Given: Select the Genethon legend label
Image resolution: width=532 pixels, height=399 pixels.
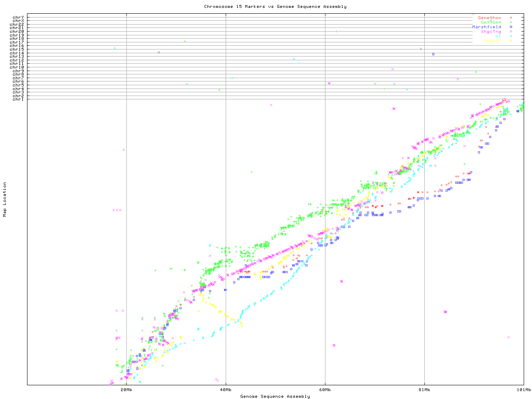Looking at the screenshot, I should point(489,18).
